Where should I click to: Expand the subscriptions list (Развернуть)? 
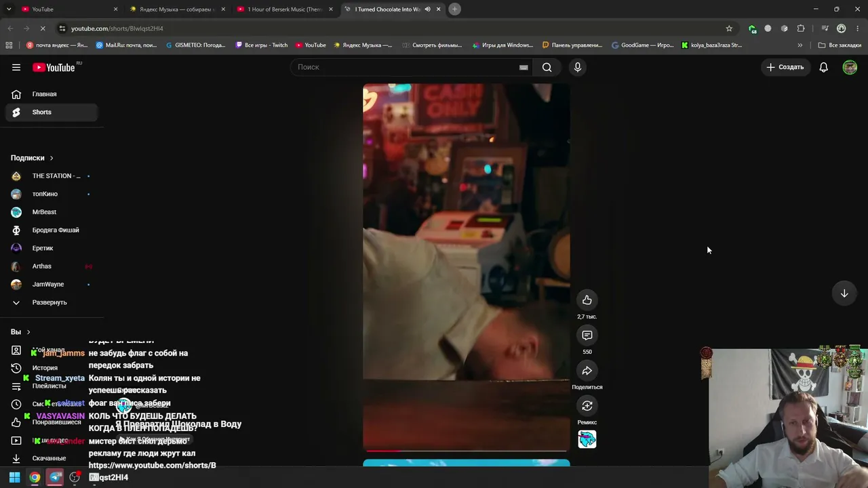(x=49, y=302)
